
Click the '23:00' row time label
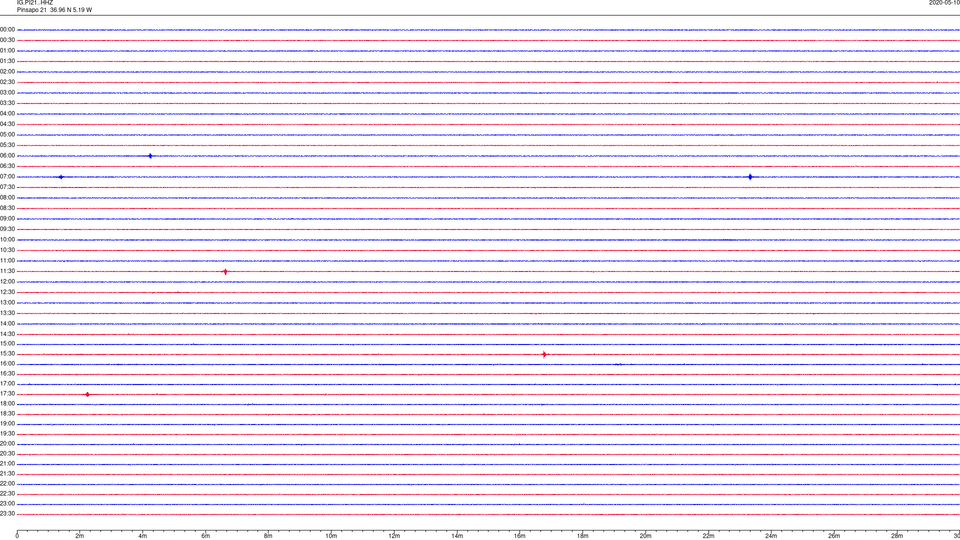pyautogui.click(x=7, y=504)
